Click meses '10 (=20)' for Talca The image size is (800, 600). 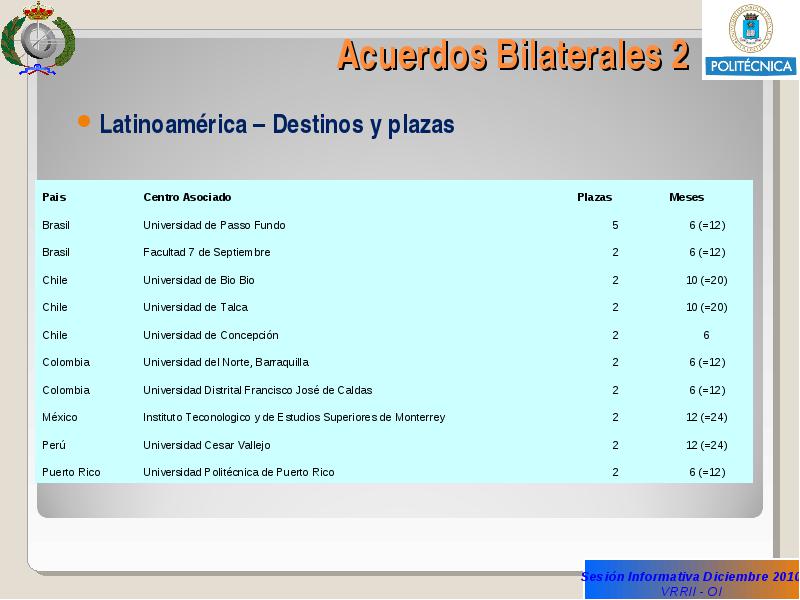(x=707, y=308)
